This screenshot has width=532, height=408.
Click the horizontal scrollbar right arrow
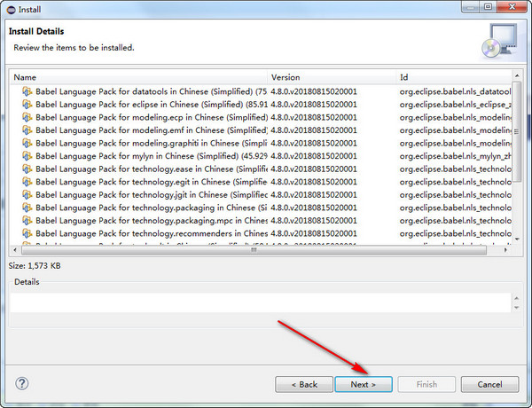pos(505,250)
